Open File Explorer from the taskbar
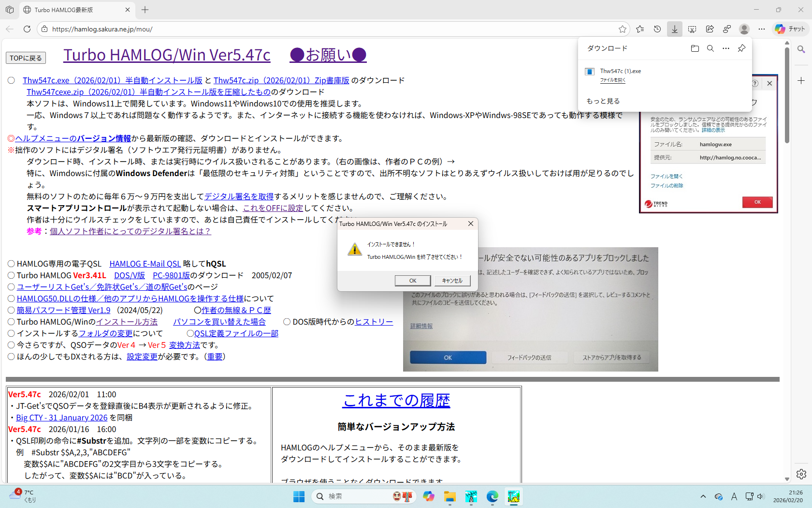Image resolution: width=812 pixels, height=508 pixels. (x=450, y=496)
